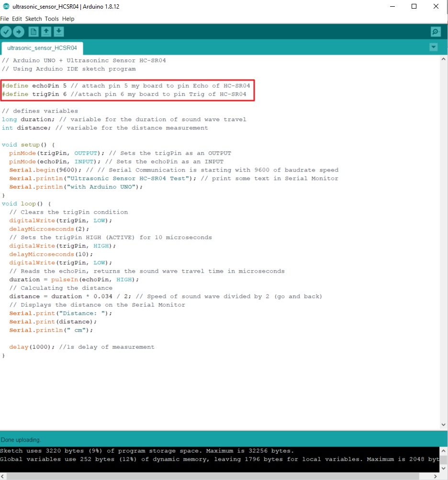This screenshot has width=448, height=480.
Task: Click the "delayMicroseconds(2);" line
Action: point(49,229)
